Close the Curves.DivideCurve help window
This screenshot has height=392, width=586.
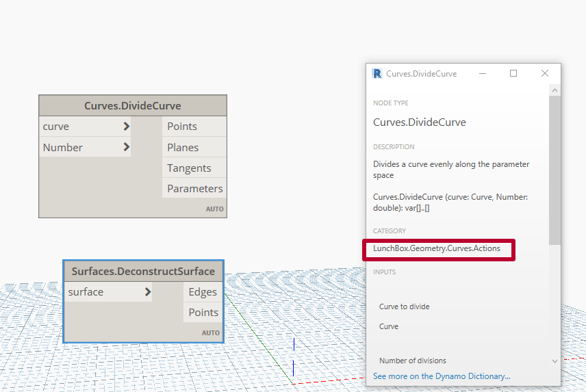tap(545, 74)
